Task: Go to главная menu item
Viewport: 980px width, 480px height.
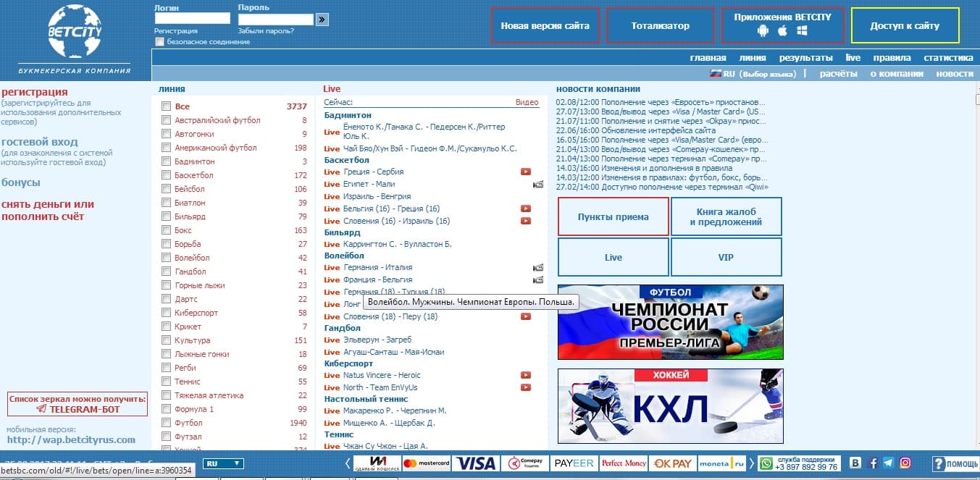Action: pyautogui.click(x=708, y=58)
